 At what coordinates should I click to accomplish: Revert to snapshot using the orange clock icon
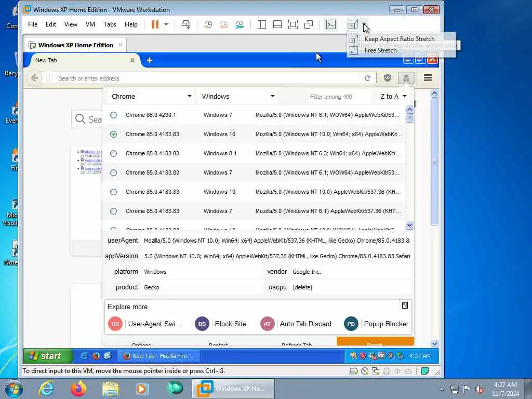click(224, 24)
